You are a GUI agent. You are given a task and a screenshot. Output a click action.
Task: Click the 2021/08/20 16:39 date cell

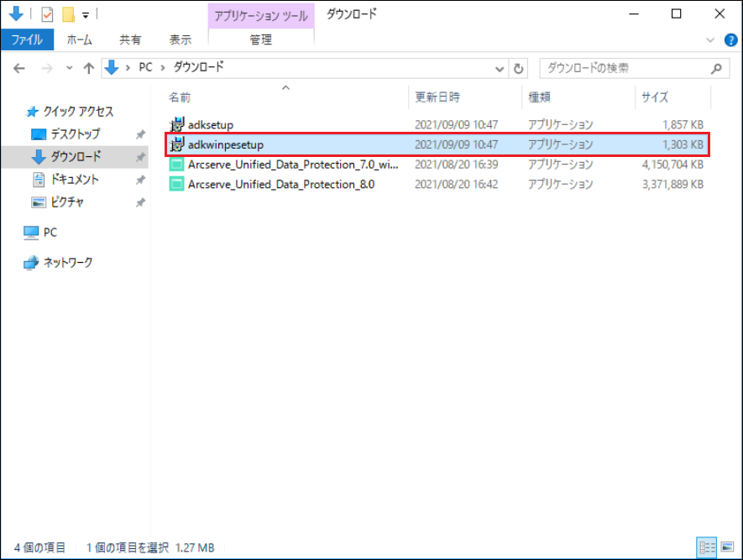coord(457,165)
